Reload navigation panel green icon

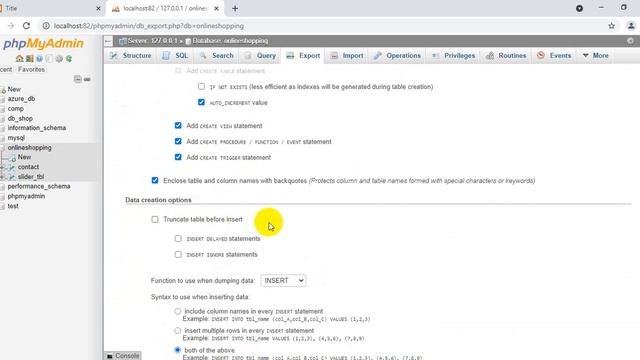69,59
